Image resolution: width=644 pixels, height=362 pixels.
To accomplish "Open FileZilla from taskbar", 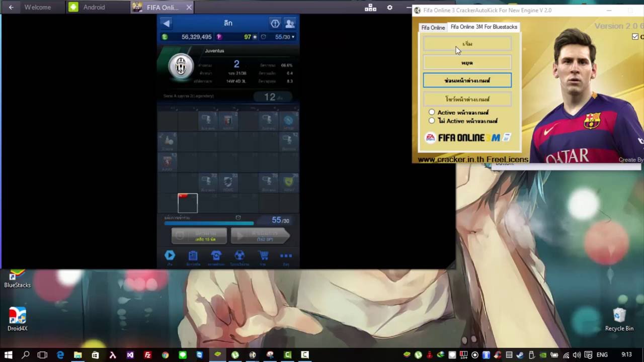I will click(147, 355).
